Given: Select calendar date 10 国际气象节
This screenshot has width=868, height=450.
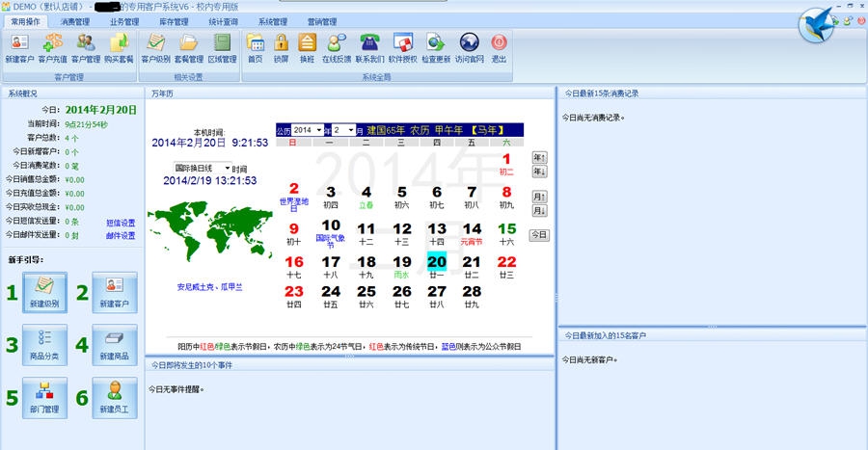Looking at the screenshot, I should [x=331, y=233].
